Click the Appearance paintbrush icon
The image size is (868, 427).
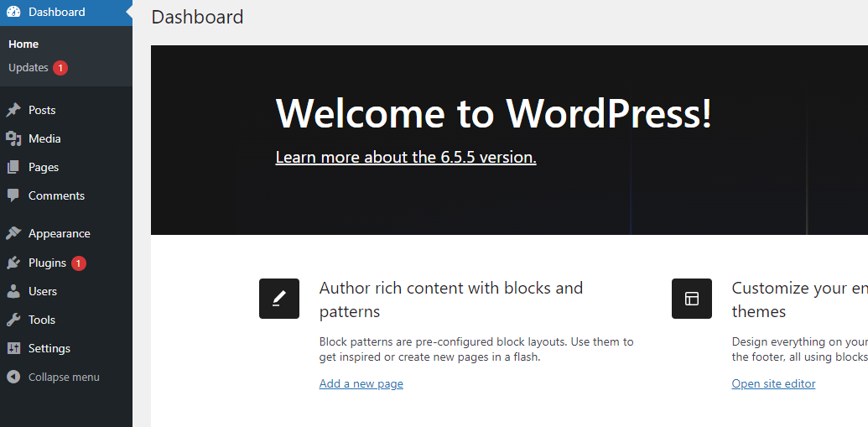(13, 233)
